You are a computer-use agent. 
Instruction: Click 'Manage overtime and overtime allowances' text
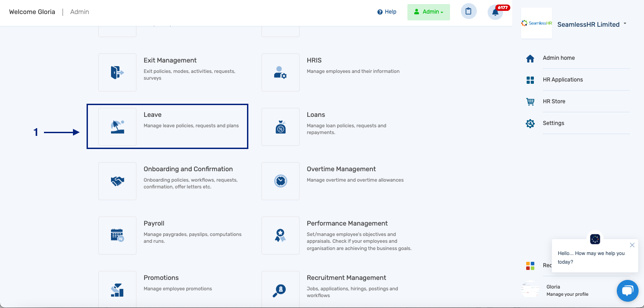[x=355, y=180]
